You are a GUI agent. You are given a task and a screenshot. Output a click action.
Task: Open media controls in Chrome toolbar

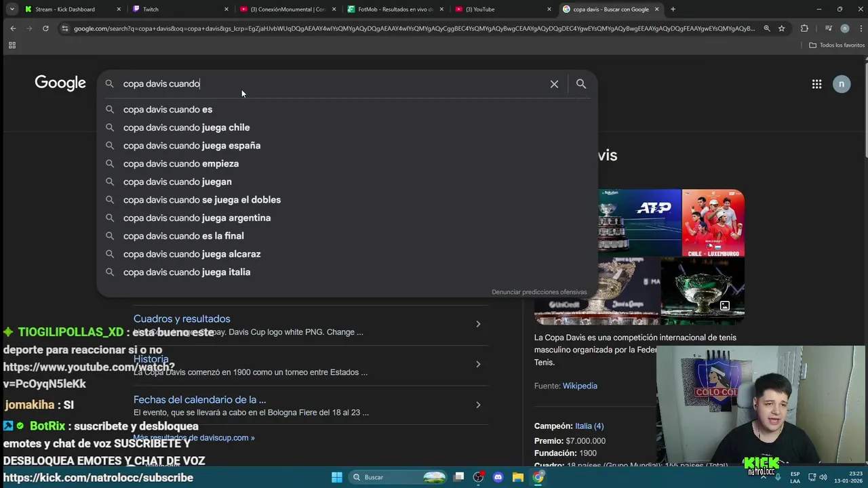coord(828,28)
